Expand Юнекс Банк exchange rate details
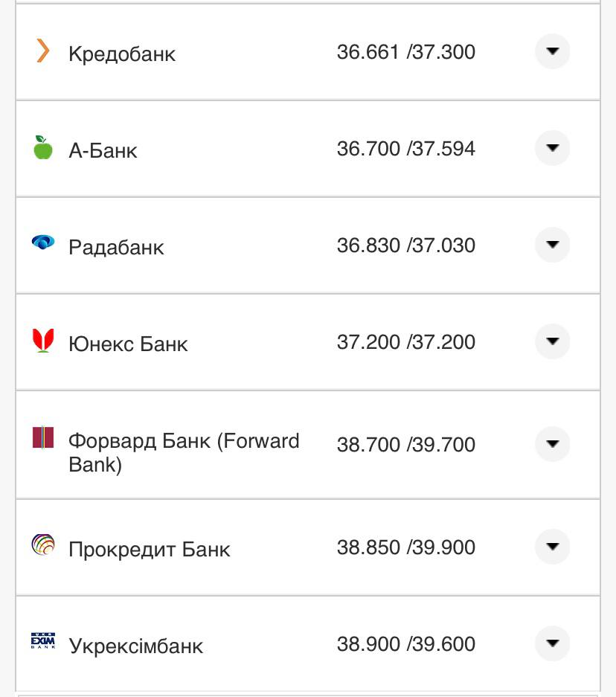Image resolution: width=616 pixels, height=697 pixels. [x=552, y=341]
